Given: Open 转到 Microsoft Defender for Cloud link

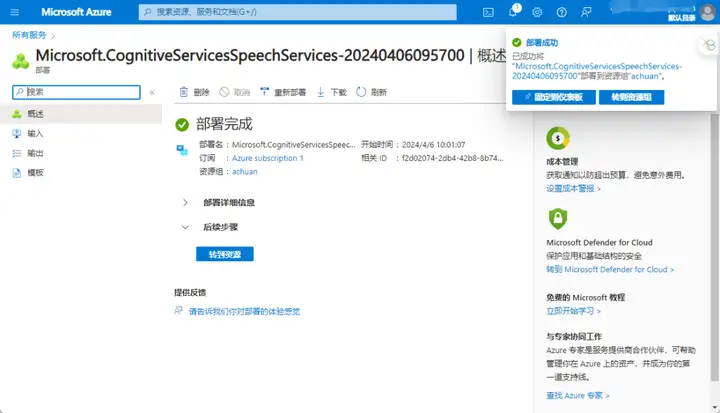Looking at the screenshot, I should [610, 270].
